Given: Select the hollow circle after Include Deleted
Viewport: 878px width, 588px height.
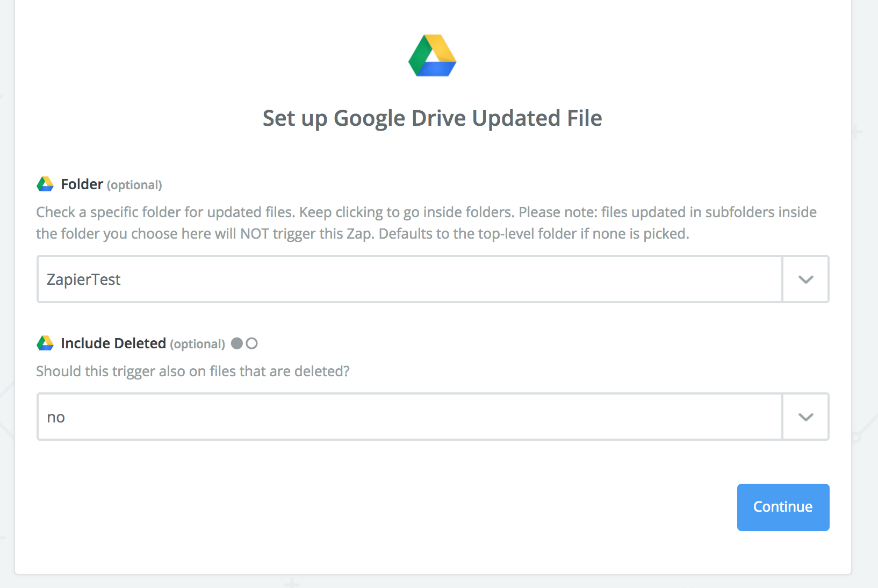Looking at the screenshot, I should [x=251, y=343].
